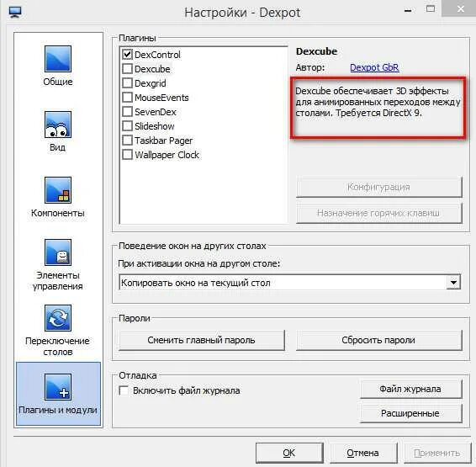Enable the Slideshow plugin checkbox
Viewport: 476px width, 467px height.
[127, 125]
